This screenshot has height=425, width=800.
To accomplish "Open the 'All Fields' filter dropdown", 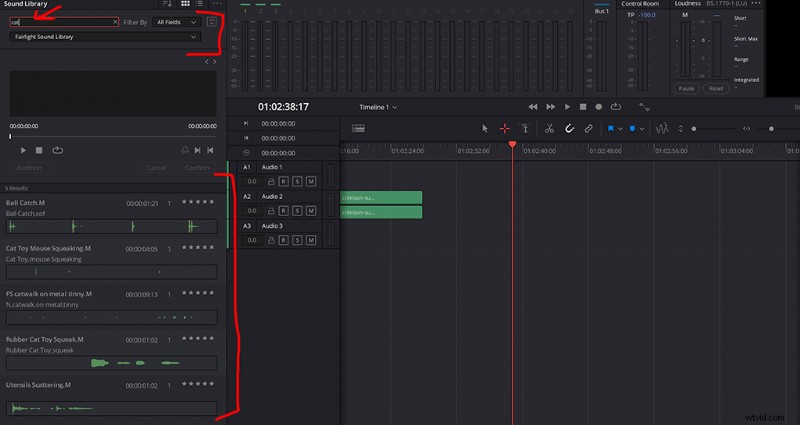I will click(x=176, y=22).
